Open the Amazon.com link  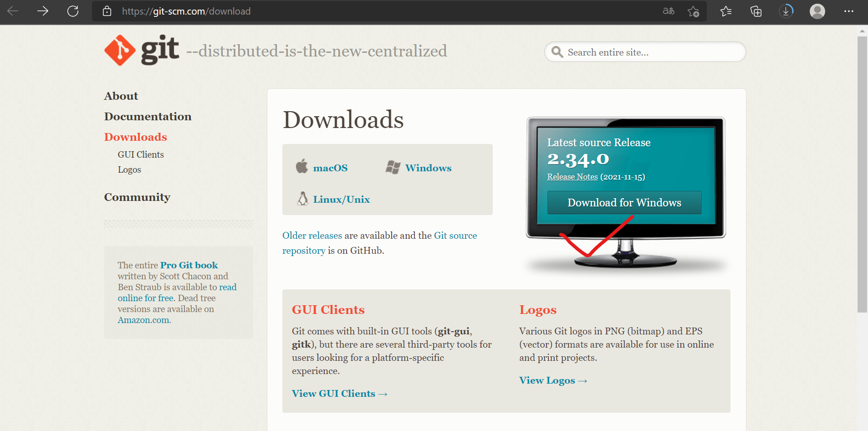click(x=144, y=320)
